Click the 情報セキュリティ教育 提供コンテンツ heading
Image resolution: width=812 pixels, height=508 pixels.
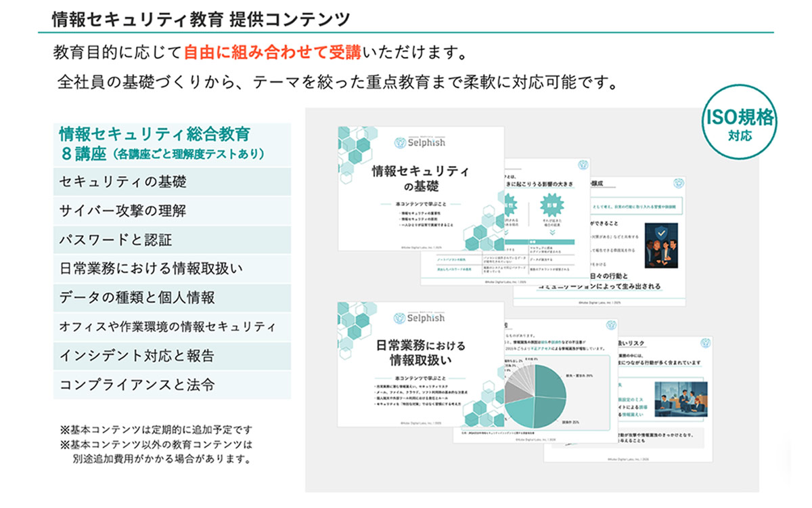200,19
